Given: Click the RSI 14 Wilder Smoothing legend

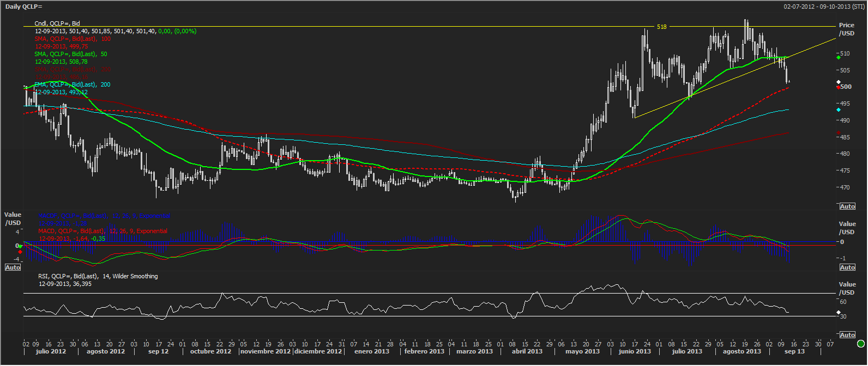Looking at the screenshot, I should [98, 276].
